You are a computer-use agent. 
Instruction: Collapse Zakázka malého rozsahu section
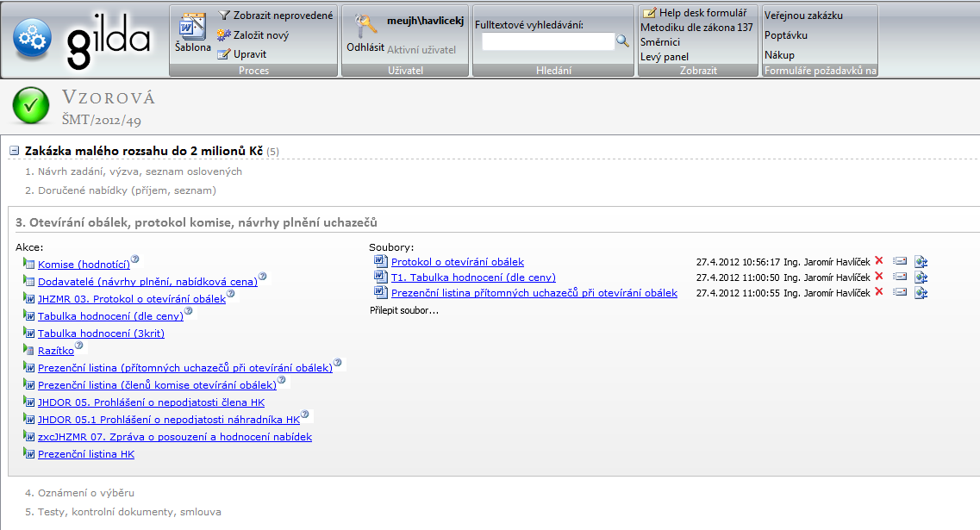[15, 151]
